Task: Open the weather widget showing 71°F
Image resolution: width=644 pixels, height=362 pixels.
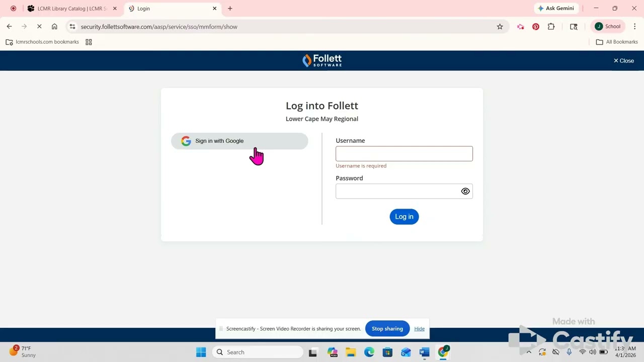Action: [x=23, y=351]
